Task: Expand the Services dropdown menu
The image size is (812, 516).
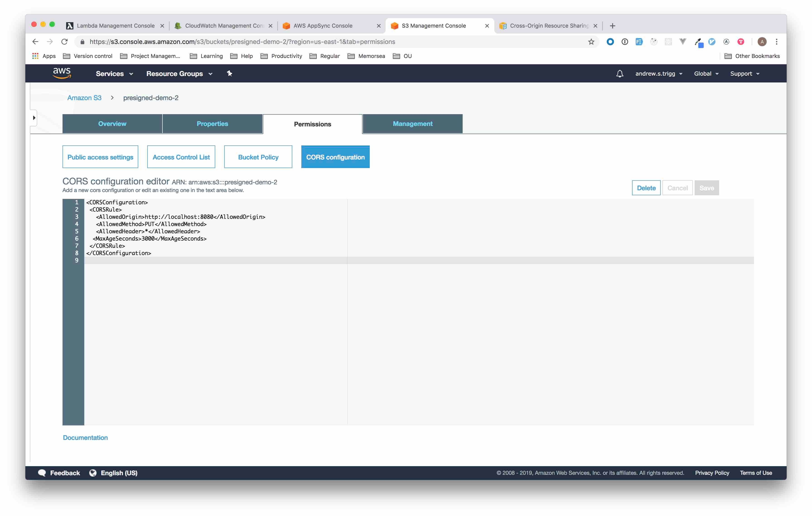Action: pyautogui.click(x=114, y=73)
